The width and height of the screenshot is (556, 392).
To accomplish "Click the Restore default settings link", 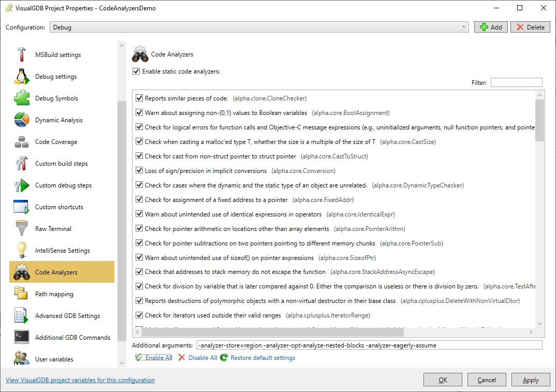I will coord(263,358).
